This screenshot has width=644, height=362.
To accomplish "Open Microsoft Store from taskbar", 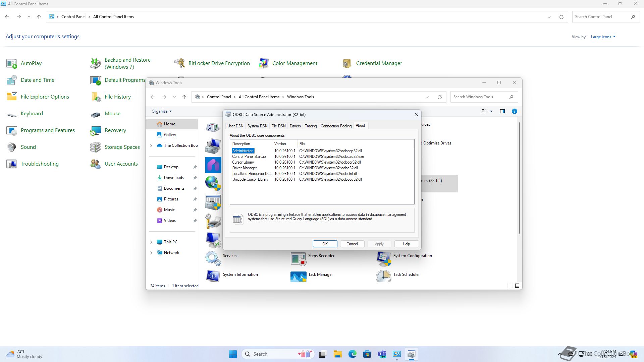I will 367,354.
